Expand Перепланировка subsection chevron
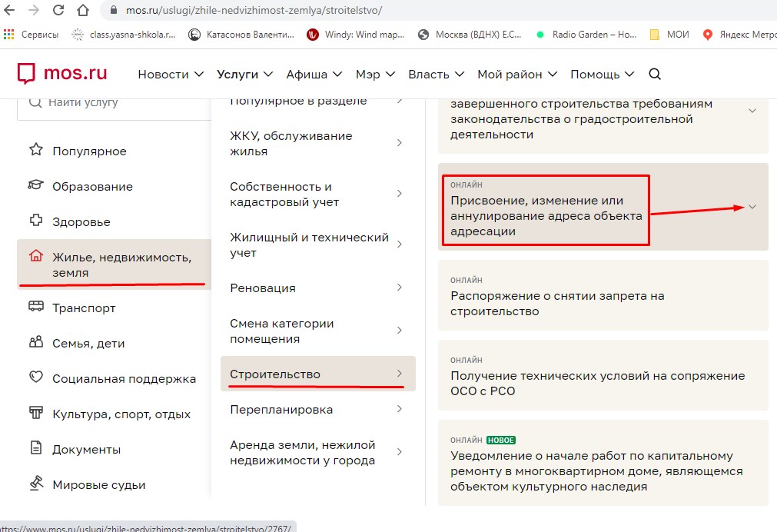Image resolution: width=777 pixels, height=532 pixels. tap(400, 408)
